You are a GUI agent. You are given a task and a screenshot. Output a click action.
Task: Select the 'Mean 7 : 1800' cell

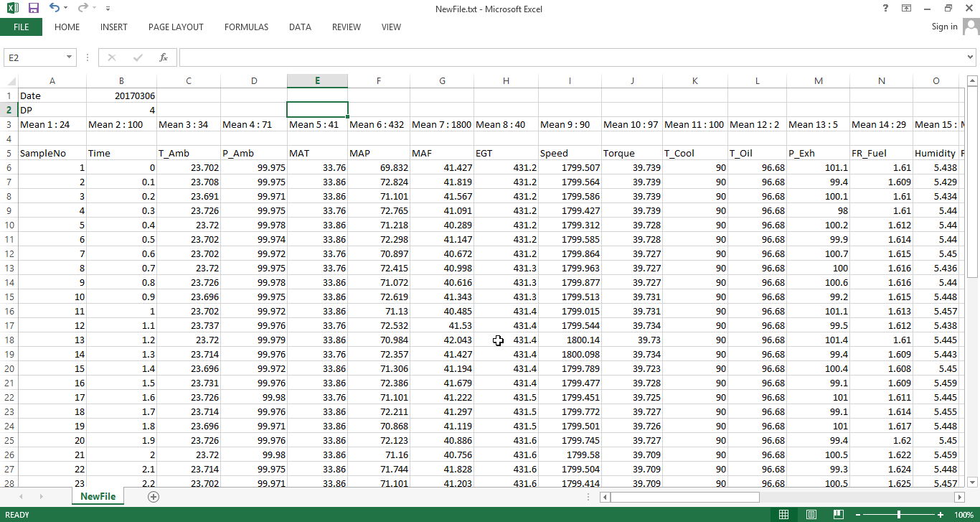tap(442, 124)
